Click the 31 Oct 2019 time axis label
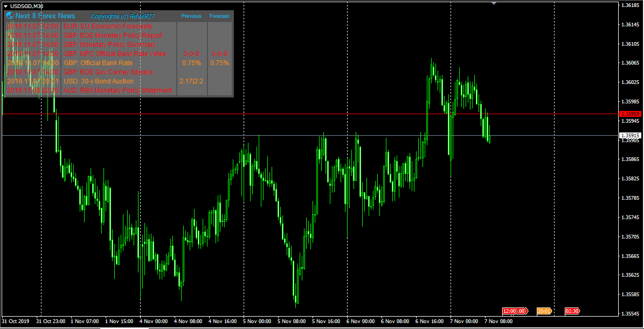Image resolution: width=644 pixels, height=329 pixels. (15, 321)
